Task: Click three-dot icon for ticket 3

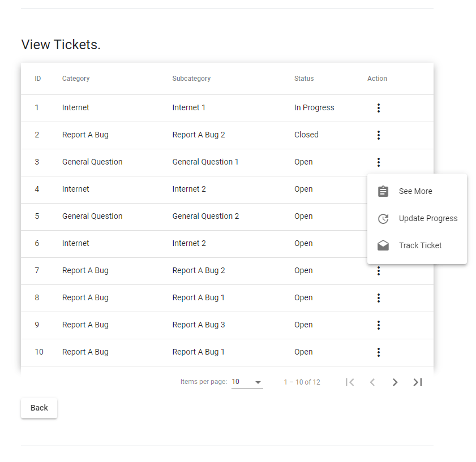Action: [378, 162]
